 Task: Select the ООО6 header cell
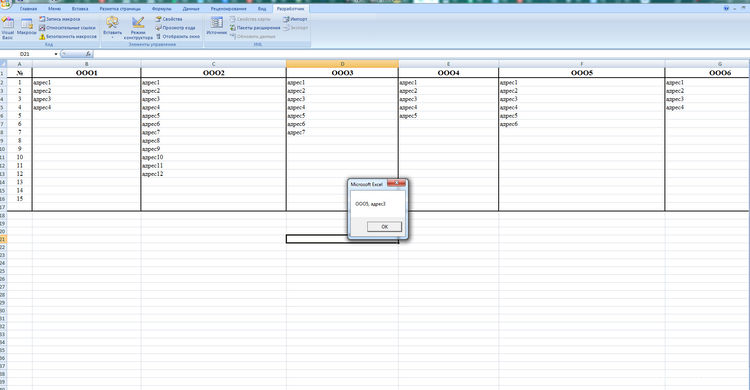pyautogui.click(x=707, y=73)
